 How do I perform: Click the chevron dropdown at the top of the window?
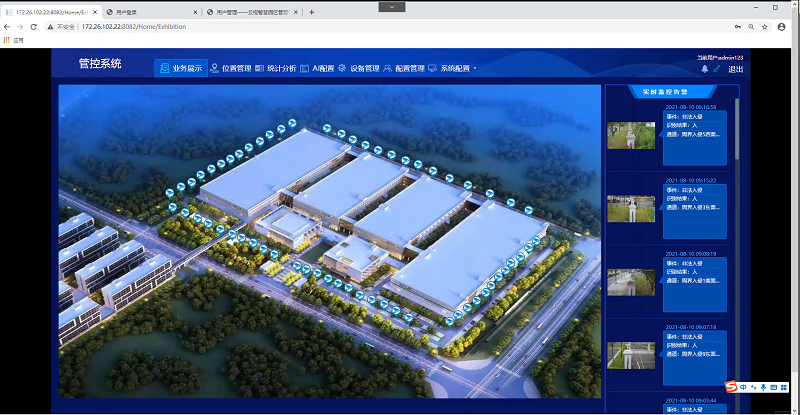[390, 6]
